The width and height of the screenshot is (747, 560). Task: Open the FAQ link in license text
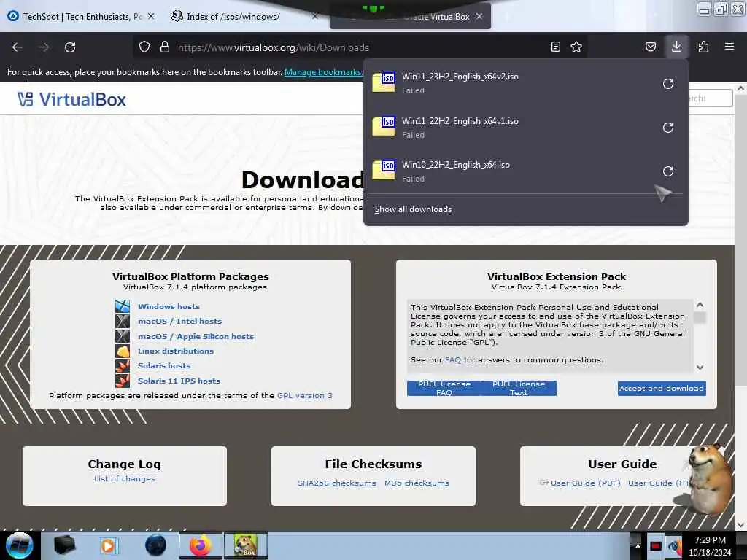coord(453,360)
